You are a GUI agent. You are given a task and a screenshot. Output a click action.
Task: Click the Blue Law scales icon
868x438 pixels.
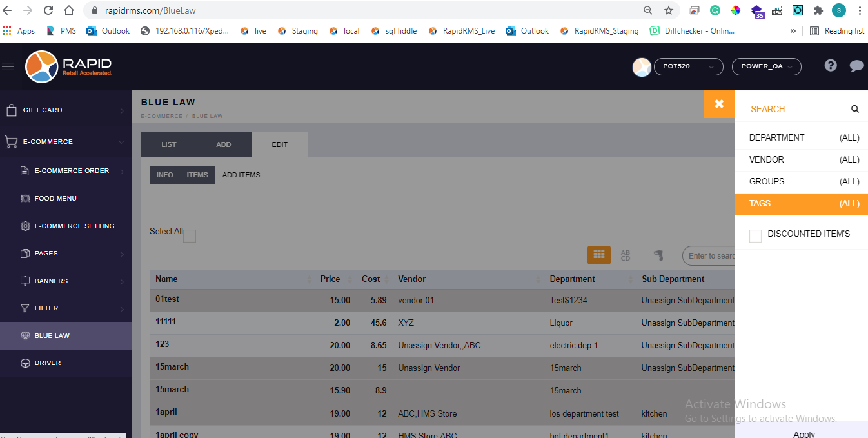(x=25, y=335)
